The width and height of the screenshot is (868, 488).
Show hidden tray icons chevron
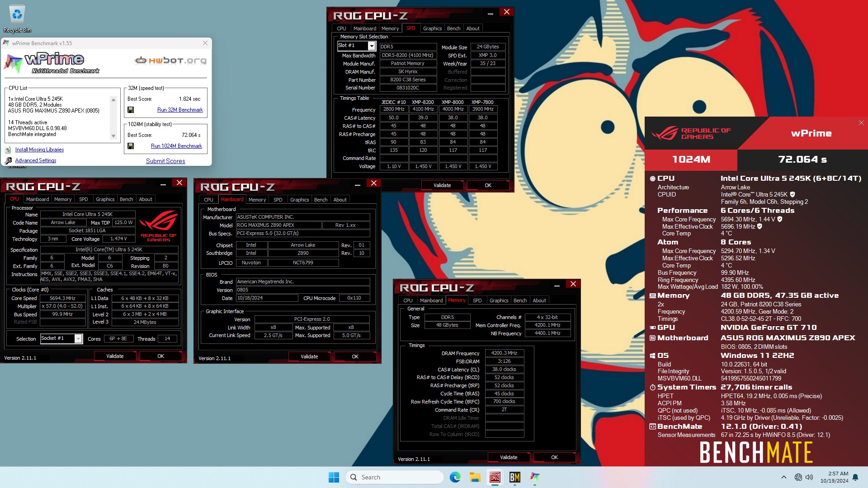[784, 477]
